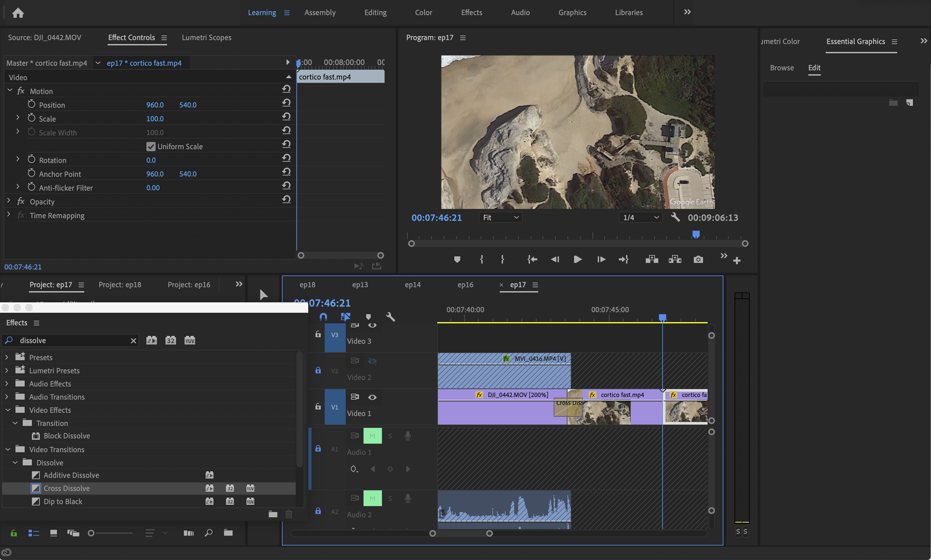Screen dimensions: 931x560
Task: Unmute the Audio 1 track
Action: [372, 436]
